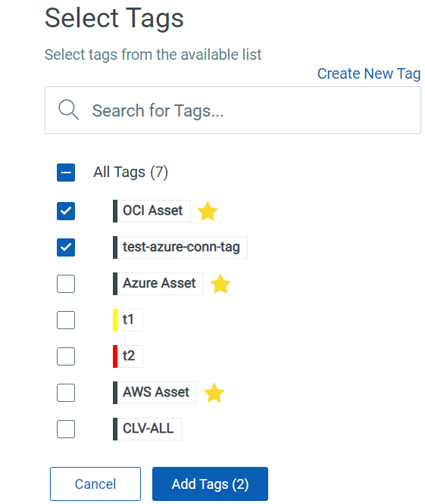Image resolution: width=425 pixels, height=504 pixels.
Task: Open the Create New Tag link
Action: point(369,74)
